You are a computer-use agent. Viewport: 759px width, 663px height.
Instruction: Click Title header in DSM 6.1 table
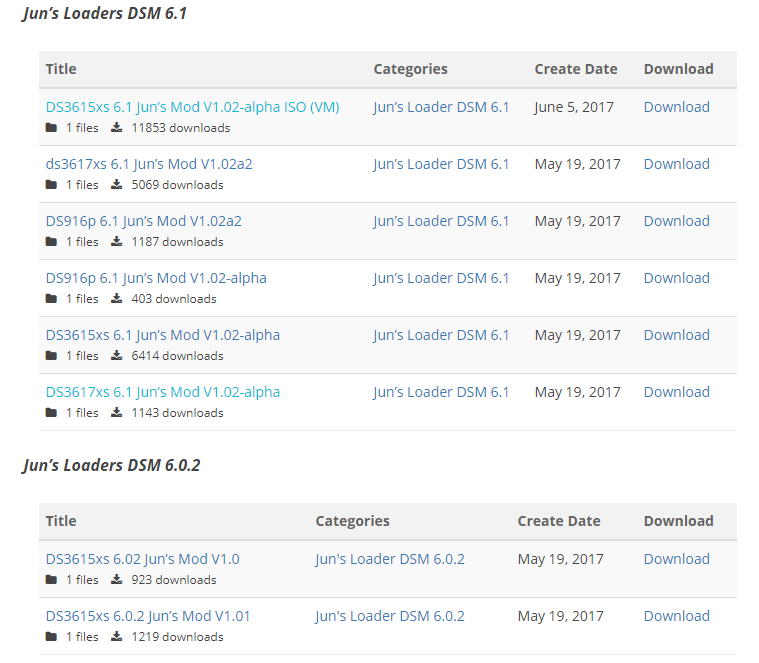point(61,69)
